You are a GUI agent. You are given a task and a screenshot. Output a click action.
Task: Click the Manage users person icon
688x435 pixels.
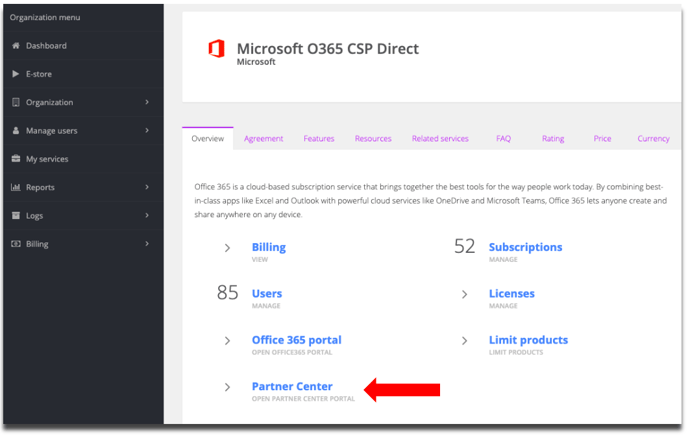point(15,131)
